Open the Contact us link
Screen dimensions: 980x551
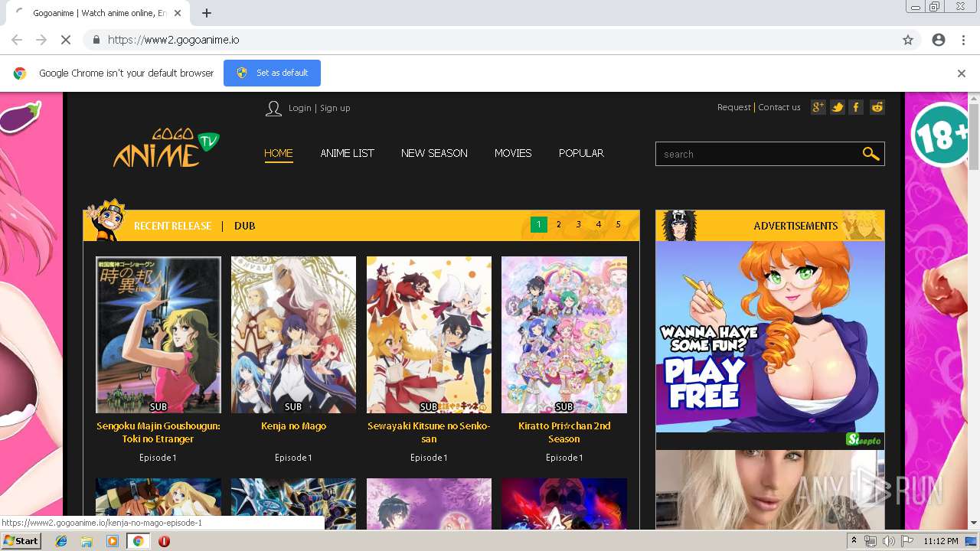(x=779, y=107)
